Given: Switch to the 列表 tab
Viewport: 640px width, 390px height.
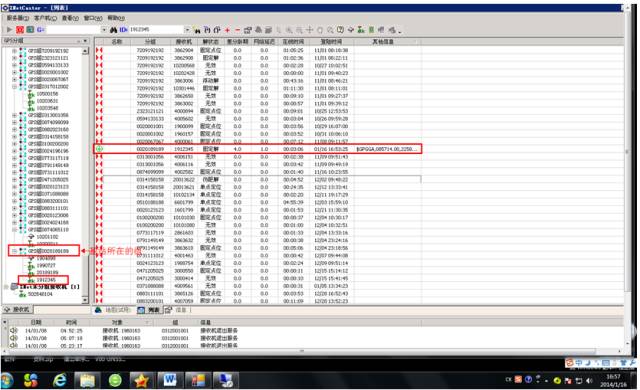Looking at the screenshot, I should tap(149, 310).
